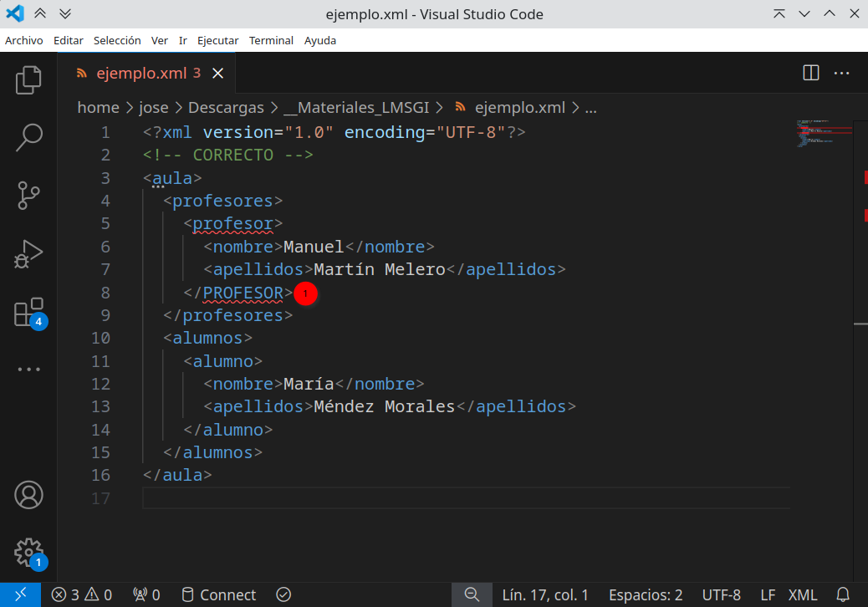Close the ejemplo.xml tab

point(218,73)
